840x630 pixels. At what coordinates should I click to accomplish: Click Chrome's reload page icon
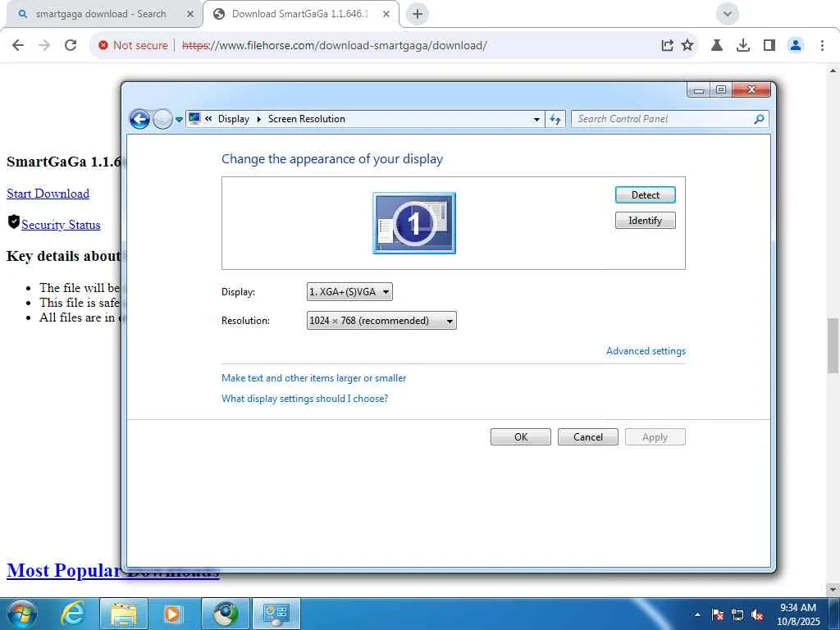click(71, 45)
